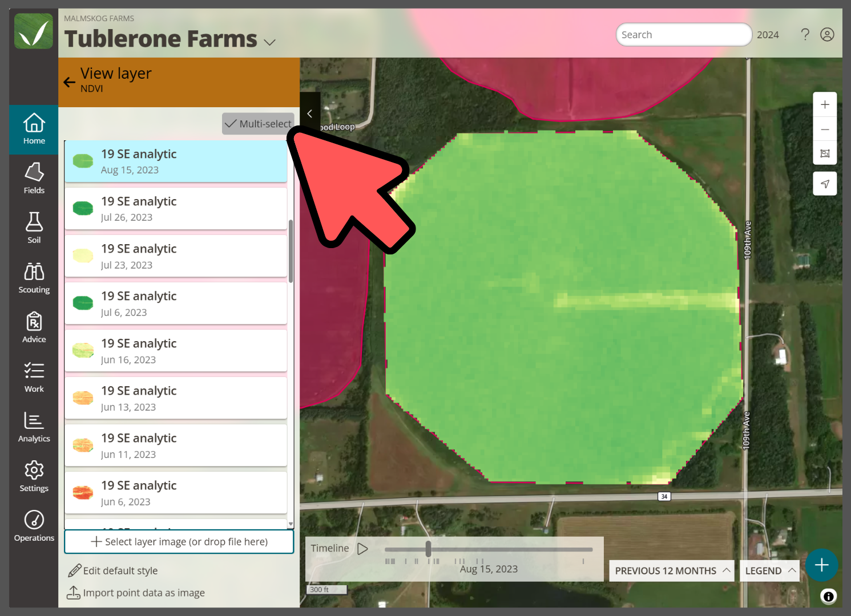Select 19 SE analytic Jul 6, 2023 layer

click(176, 303)
